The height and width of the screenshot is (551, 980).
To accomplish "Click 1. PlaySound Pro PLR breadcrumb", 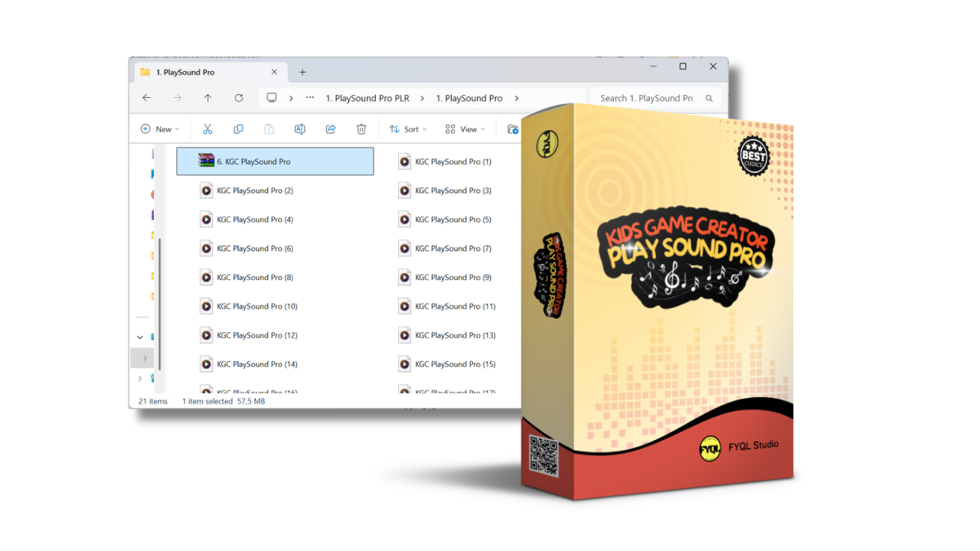I will click(x=367, y=98).
